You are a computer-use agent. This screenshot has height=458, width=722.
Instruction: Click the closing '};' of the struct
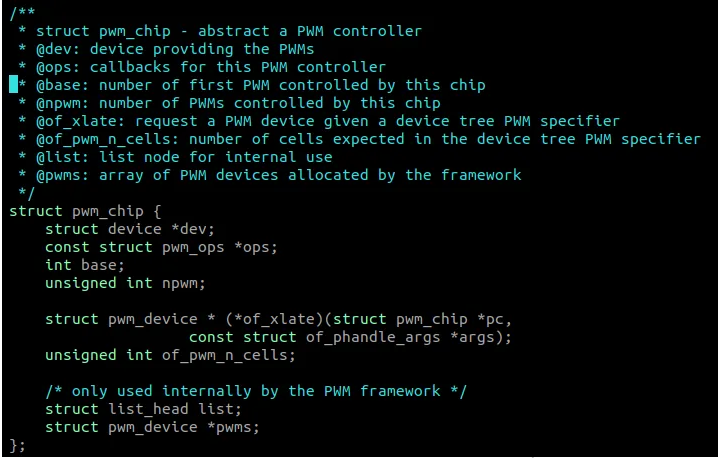pos(17,445)
